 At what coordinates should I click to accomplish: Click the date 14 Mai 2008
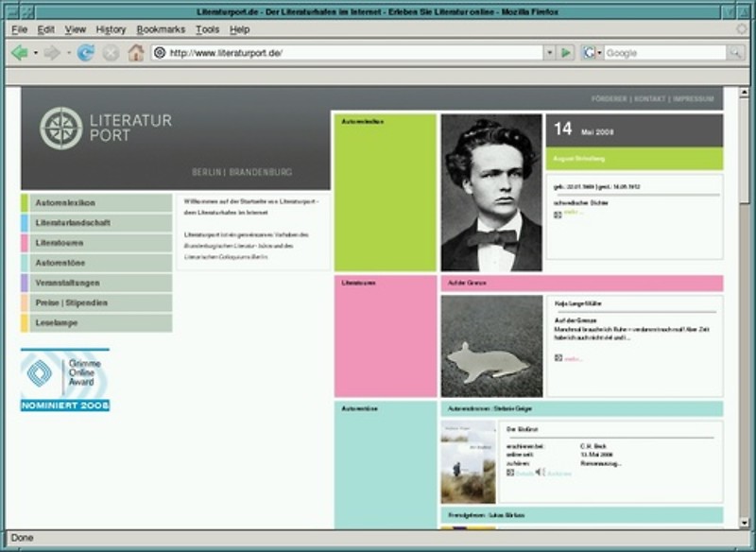click(x=583, y=129)
